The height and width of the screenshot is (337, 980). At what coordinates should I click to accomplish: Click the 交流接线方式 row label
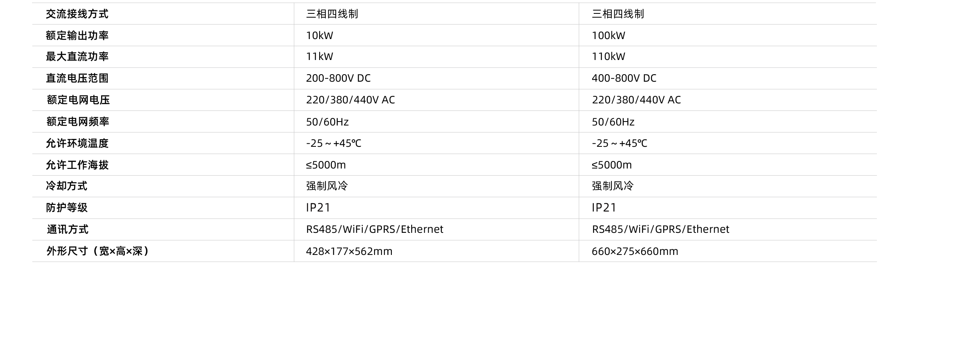tap(77, 14)
